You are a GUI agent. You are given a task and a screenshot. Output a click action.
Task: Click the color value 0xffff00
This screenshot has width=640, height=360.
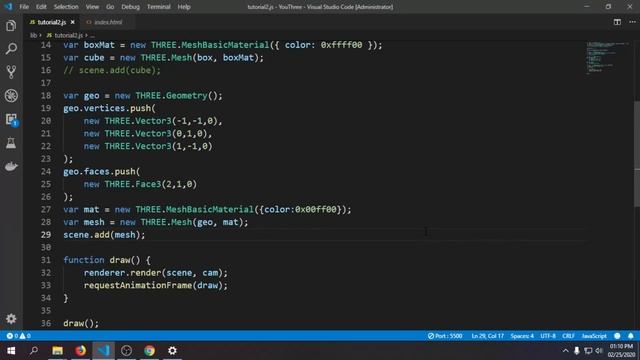[341, 45]
